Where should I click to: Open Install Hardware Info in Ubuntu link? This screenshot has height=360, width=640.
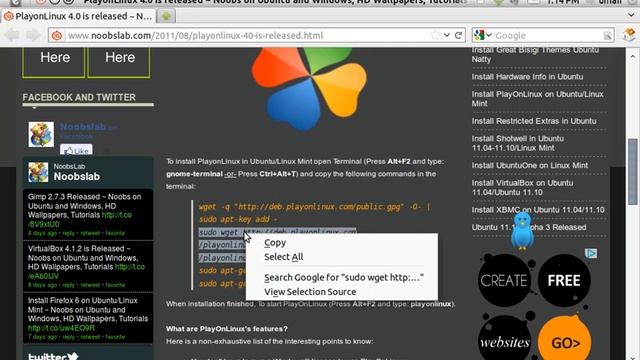coord(527,77)
